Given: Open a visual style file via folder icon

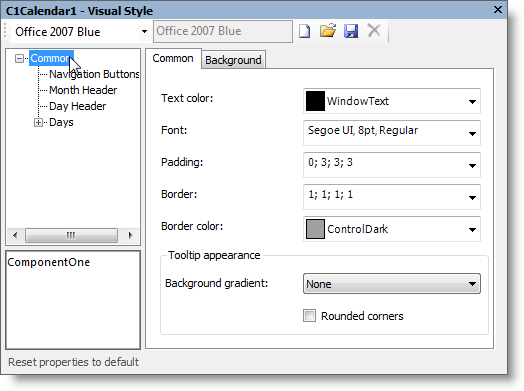Looking at the screenshot, I should pyautogui.click(x=328, y=31).
